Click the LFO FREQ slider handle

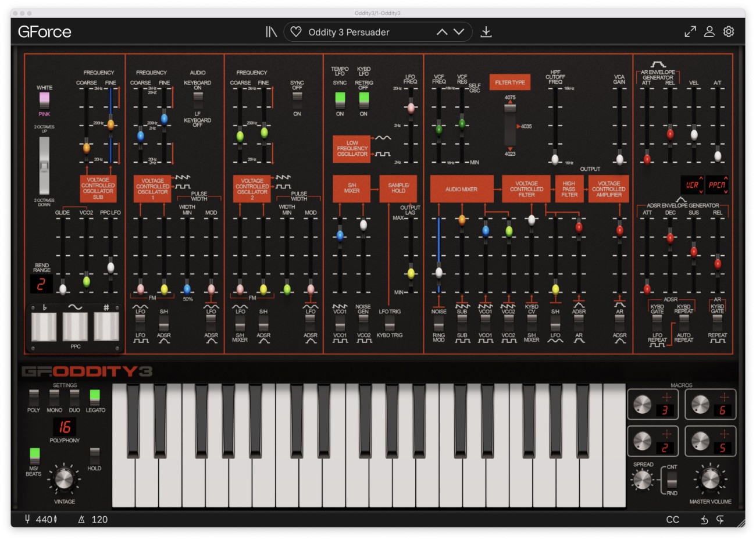[x=411, y=108]
